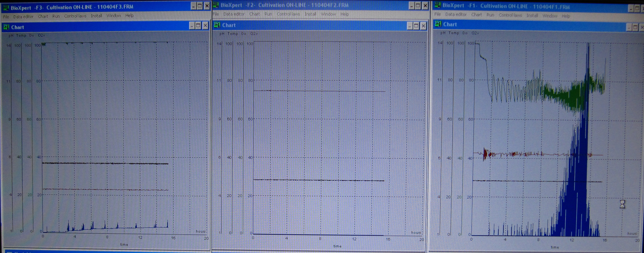This screenshot has width=644, height=253.
Task: Open Data editor menu in F3 window
Action: click(23, 16)
